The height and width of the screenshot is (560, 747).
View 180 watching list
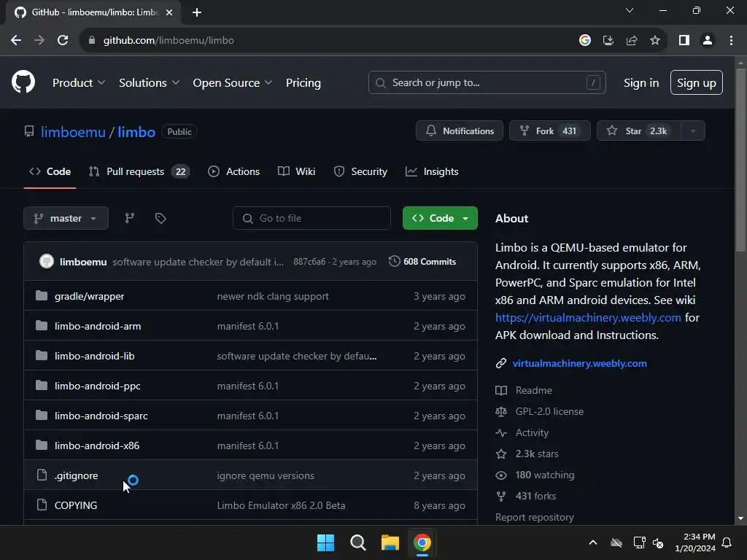[544, 475]
